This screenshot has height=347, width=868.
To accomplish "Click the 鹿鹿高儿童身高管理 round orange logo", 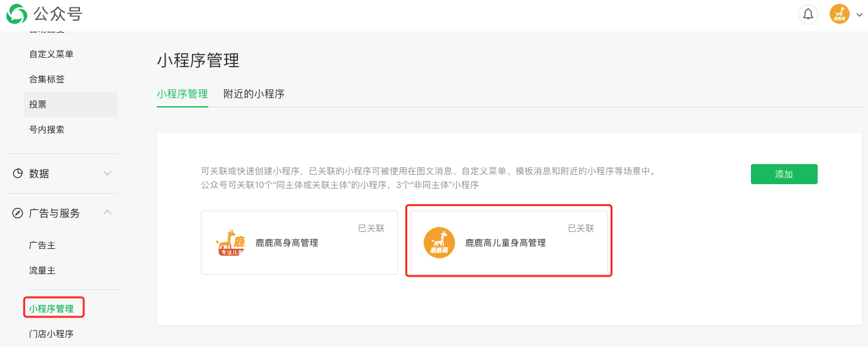I will coord(439,243).
